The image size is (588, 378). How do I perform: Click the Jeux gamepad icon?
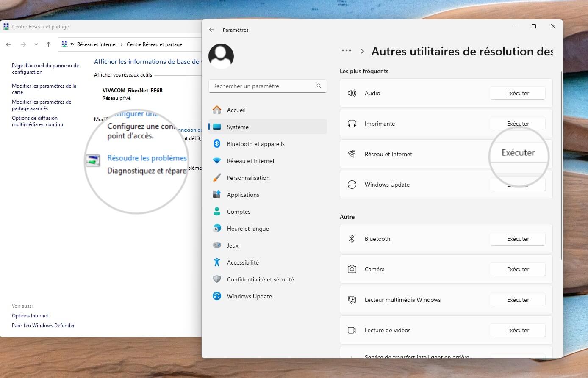tap(217, 245)
